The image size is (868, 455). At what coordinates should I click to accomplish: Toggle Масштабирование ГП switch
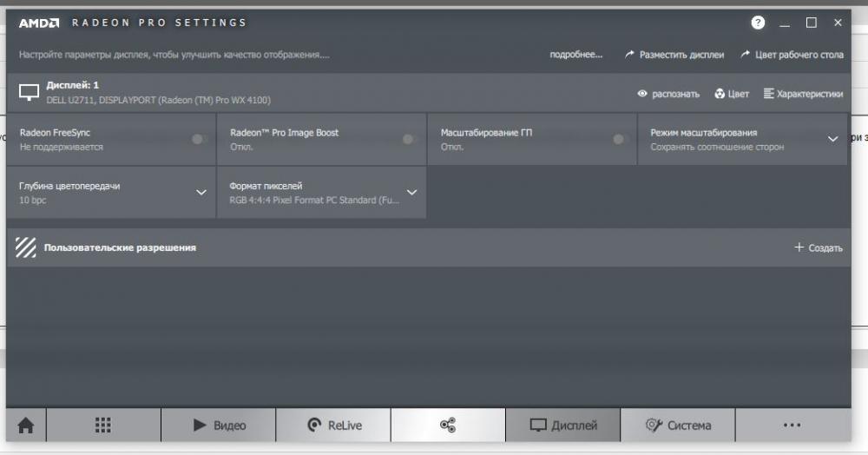[x=620, y=139]
